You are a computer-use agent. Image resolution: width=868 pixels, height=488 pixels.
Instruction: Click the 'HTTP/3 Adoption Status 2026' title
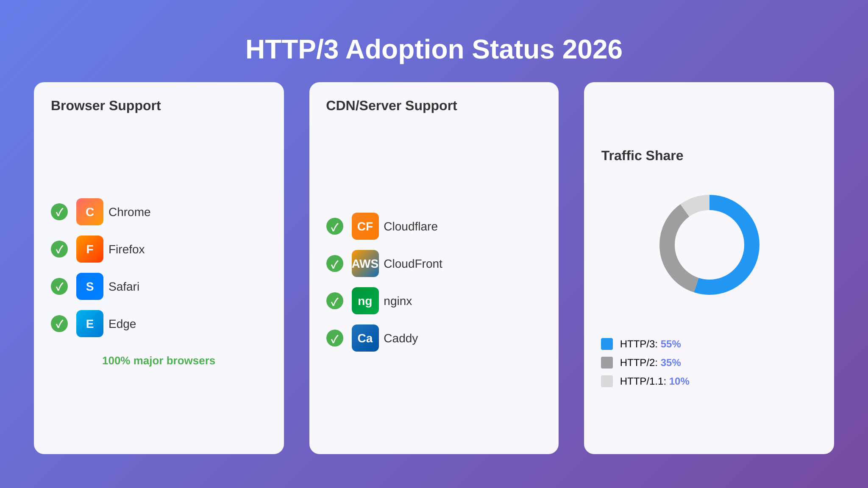[434, 49]
